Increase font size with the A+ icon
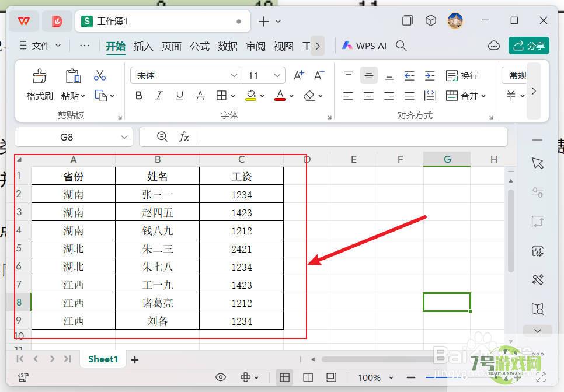564x392 pixels. [298, 75]
